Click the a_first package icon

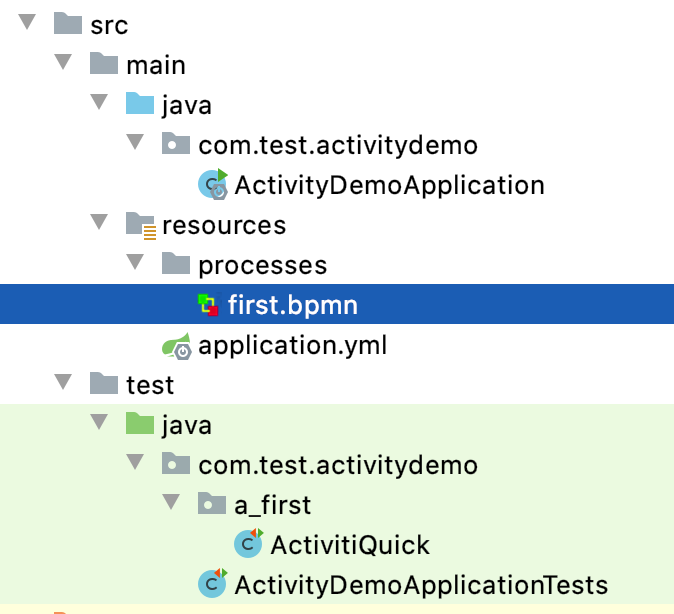(x=211, y=504)
